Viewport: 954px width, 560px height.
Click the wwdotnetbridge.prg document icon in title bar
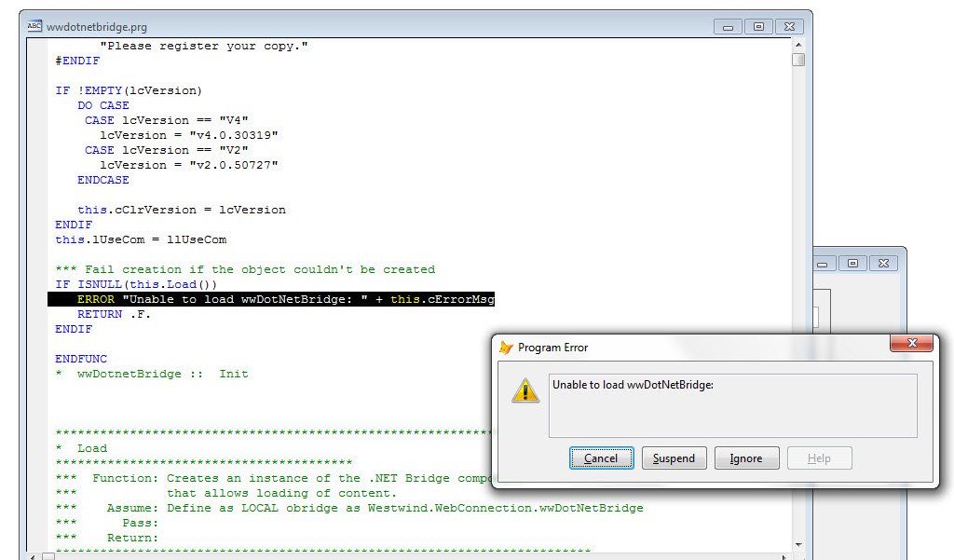34,27
